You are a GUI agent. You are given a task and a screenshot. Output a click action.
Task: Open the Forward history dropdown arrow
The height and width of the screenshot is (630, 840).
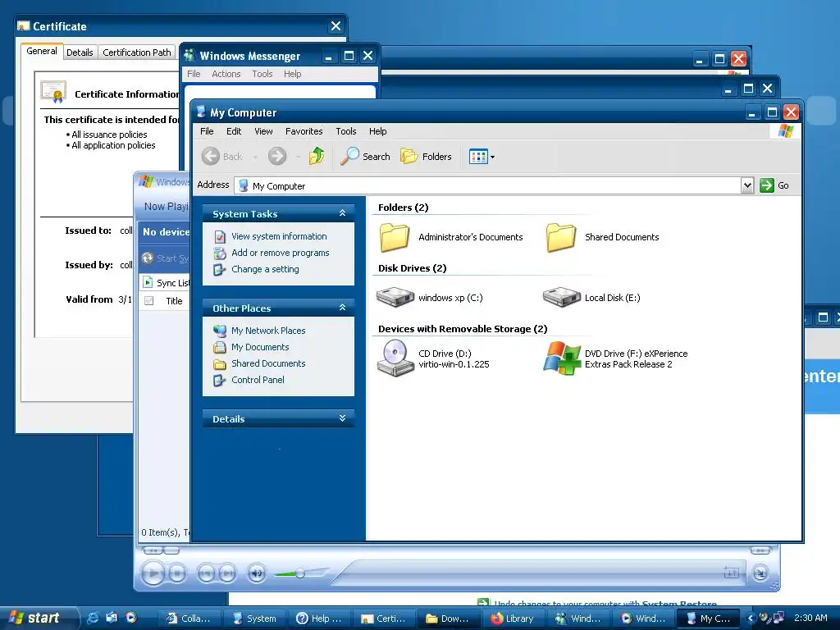[x=298, y=157]
